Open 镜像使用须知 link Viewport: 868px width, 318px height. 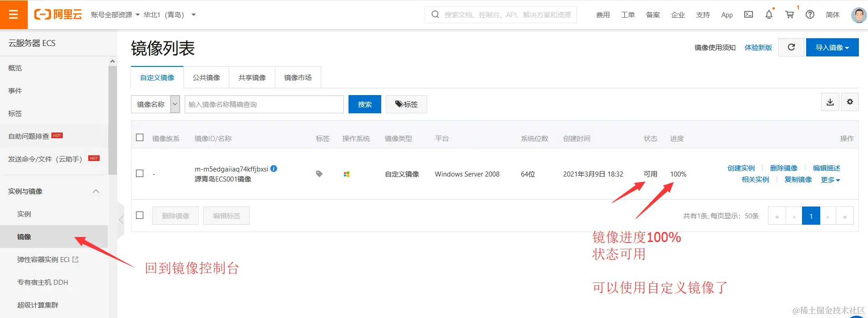click(x=715, y=47)
